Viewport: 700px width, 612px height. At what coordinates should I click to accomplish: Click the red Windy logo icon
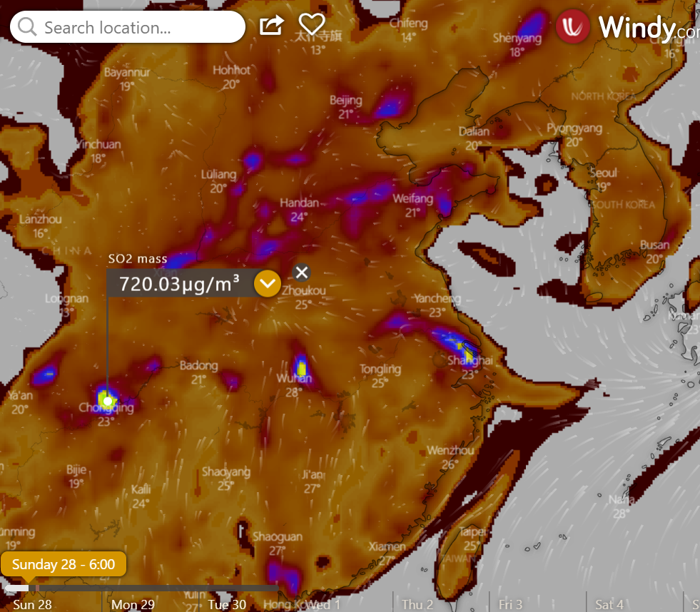[x=573, y=27]
